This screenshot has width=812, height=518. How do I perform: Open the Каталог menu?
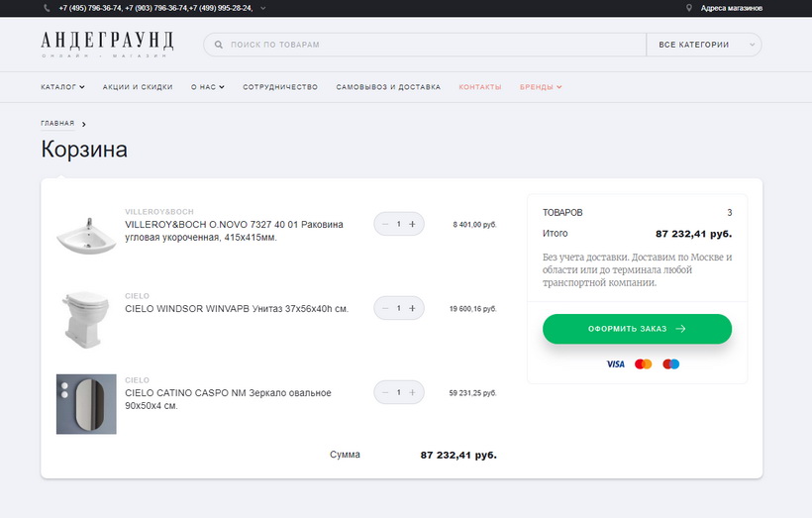62,87
